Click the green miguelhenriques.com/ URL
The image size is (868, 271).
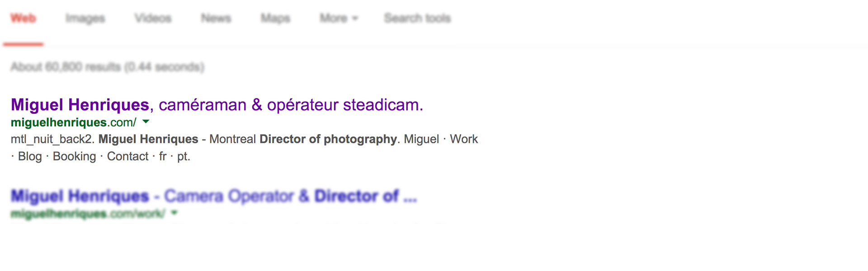(73, 122)
